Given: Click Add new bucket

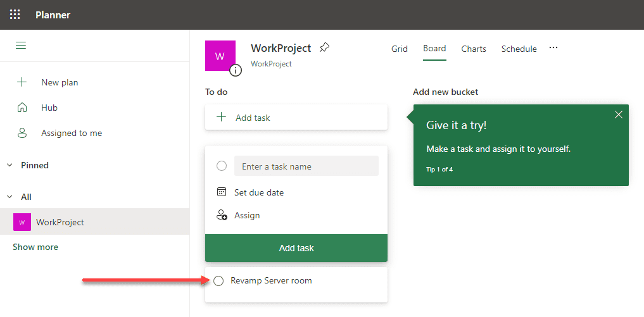Looking at the screenshot, I should click(x=446, y=92).
